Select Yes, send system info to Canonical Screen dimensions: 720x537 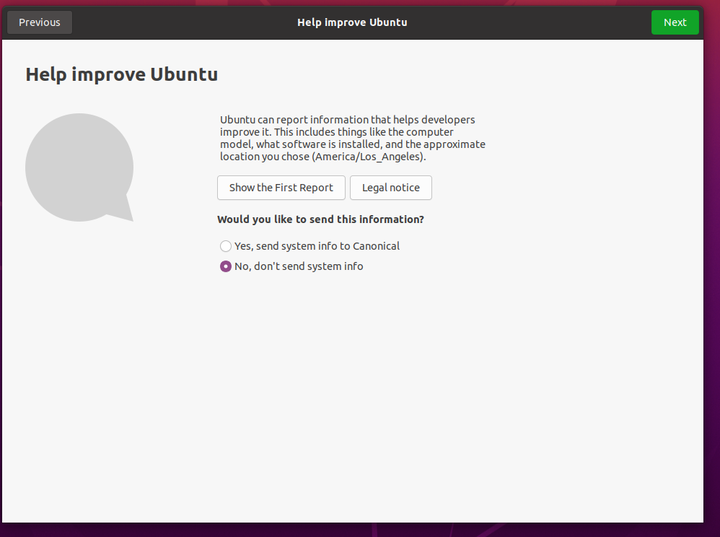tap(310, 246)
